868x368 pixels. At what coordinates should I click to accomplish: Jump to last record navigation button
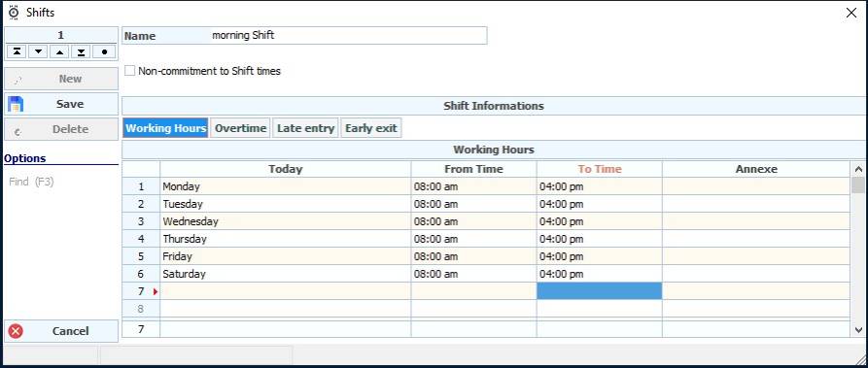click(x=82, y=52)
